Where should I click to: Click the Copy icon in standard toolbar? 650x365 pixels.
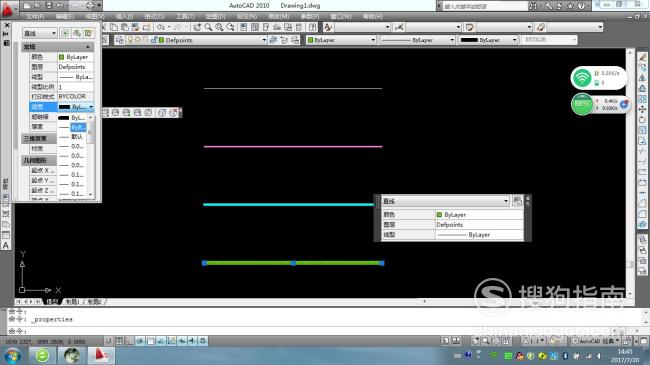114,27
